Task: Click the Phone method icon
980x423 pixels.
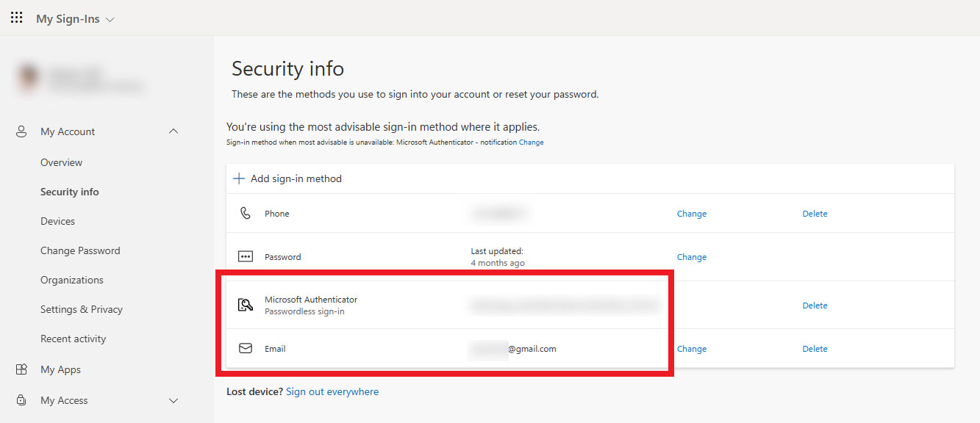Action: pos(246,213)
